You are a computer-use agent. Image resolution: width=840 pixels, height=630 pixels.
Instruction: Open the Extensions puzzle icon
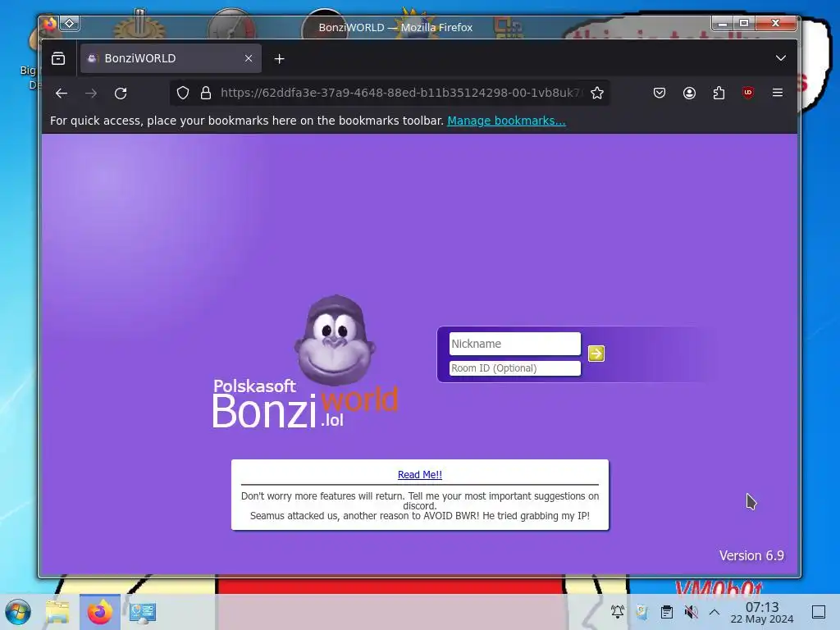(719, 94)
